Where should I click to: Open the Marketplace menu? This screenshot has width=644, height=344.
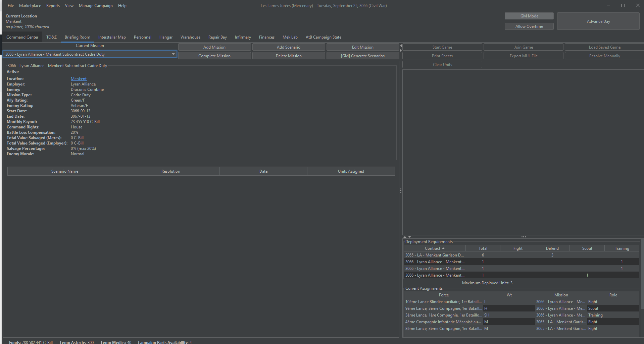pyautogui.click(x=30, y=5)
